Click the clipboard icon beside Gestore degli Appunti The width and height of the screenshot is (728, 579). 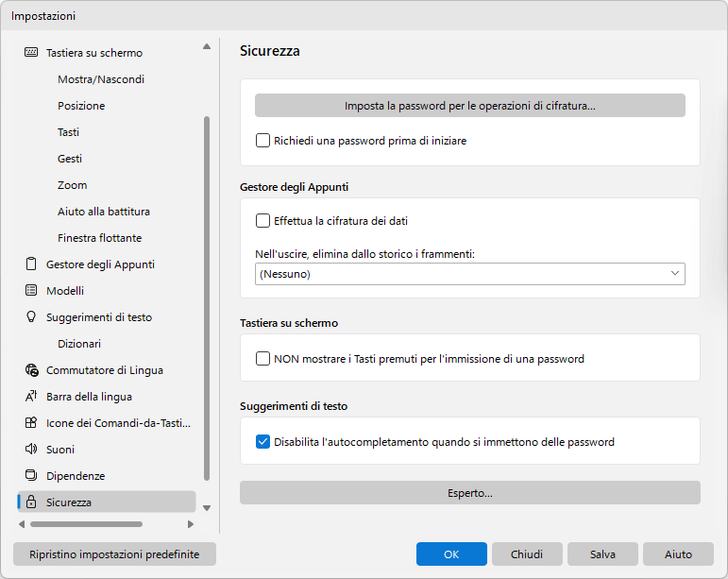point(31,264)
